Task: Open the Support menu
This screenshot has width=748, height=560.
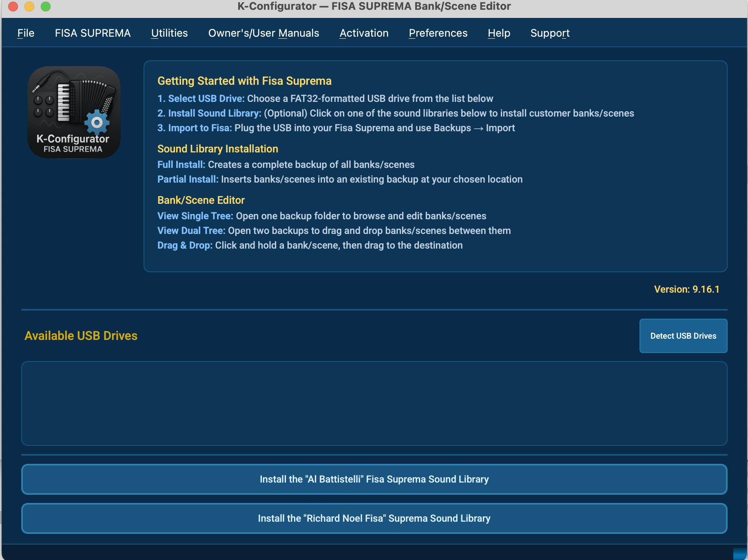Action: [550, 33]
